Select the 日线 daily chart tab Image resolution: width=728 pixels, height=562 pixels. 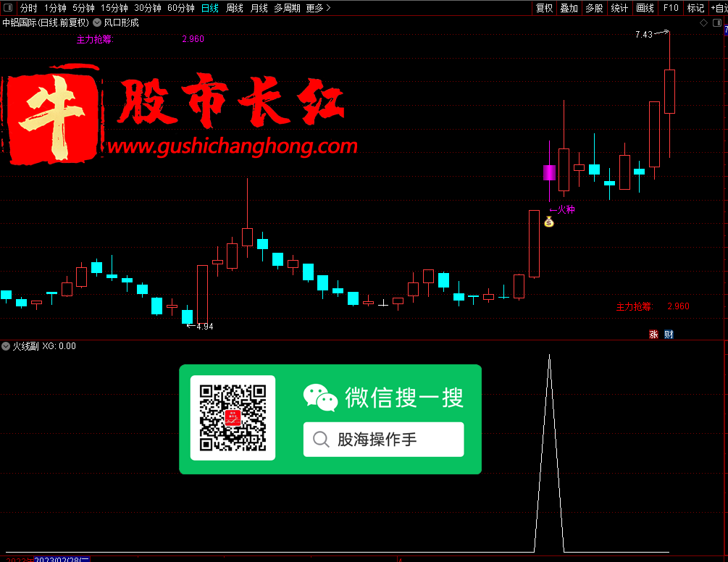[x=210, y=8]
